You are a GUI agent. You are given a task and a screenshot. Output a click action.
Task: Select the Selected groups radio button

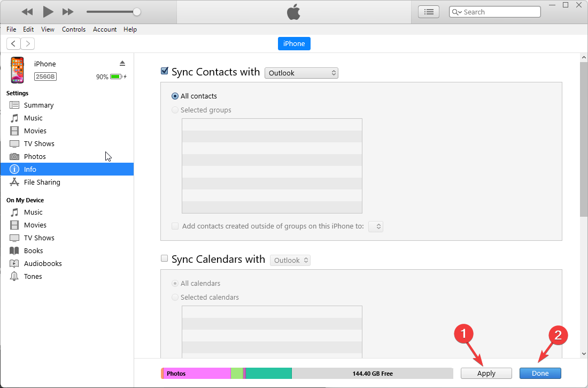175,110
